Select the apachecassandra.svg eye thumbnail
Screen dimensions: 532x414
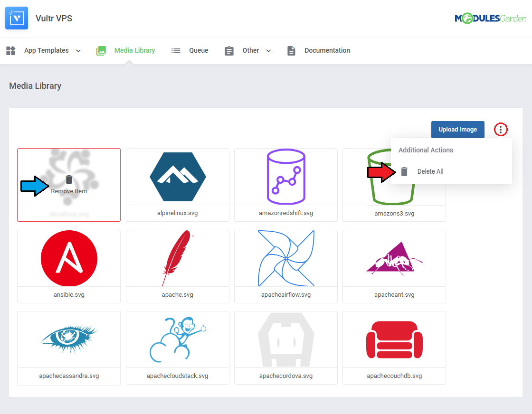point(69,340)
